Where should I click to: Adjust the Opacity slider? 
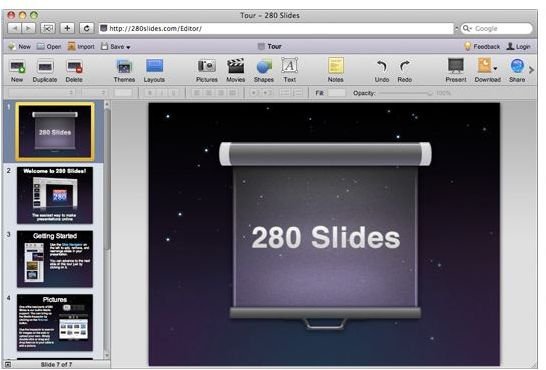[x=406, y=93]
